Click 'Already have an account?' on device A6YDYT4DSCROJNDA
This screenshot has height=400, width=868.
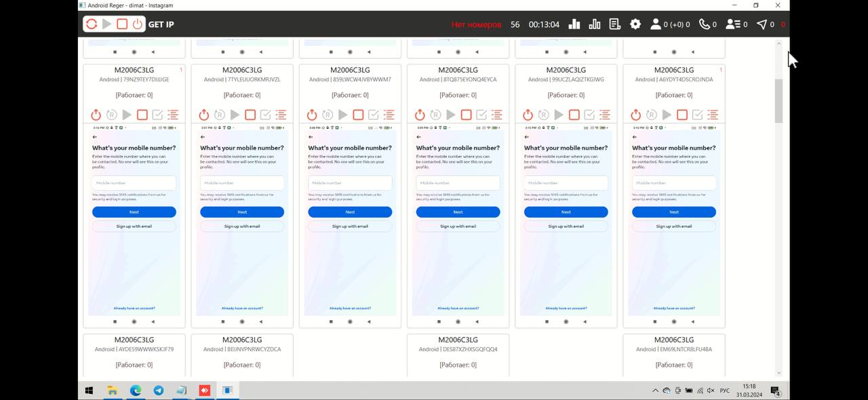point(674,308)
